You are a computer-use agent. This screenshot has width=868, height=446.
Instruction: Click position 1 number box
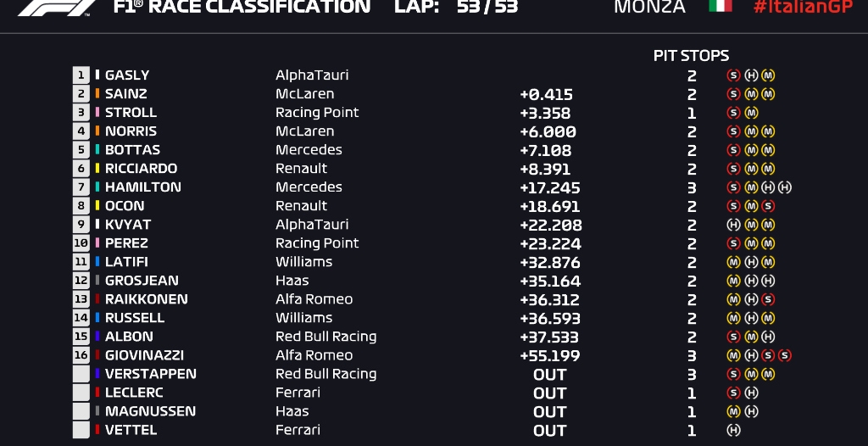pos(81,75)
